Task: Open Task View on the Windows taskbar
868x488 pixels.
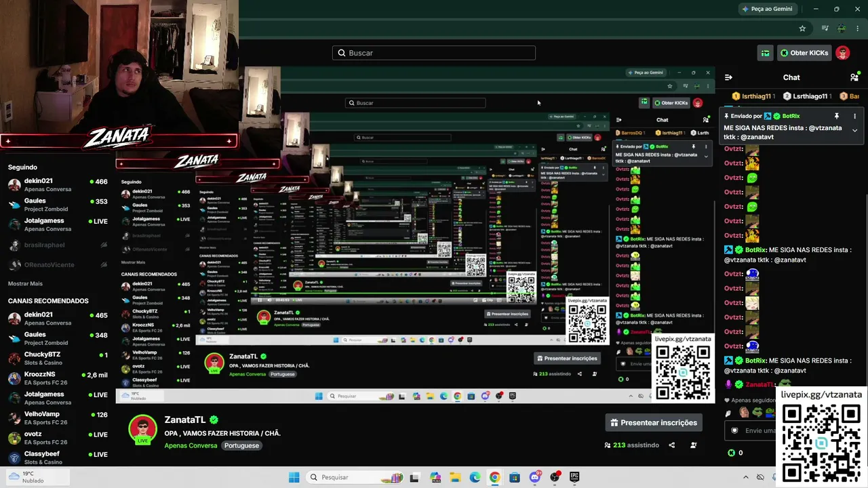Action: click(414, 477)
